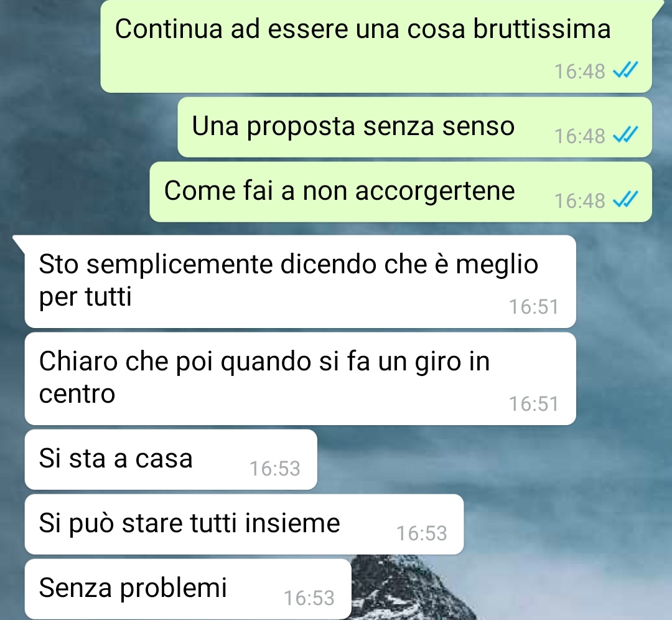Tap the 16:48 time on 'Come fai a non accorgertene'
This screenshot has width=672, height=620.
[x=579, y=200]
